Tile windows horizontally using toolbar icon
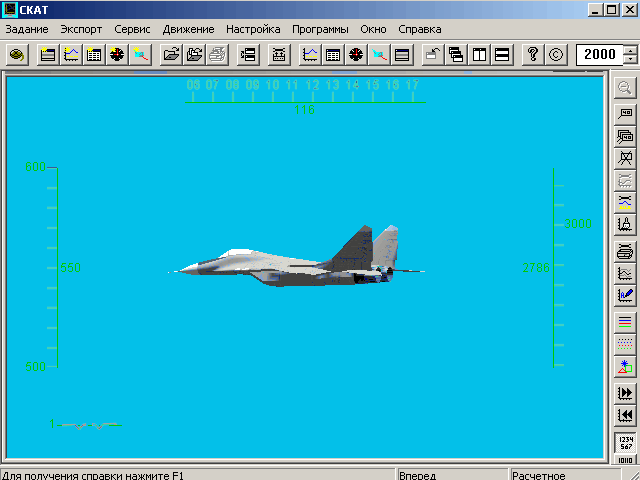 click(502, 54)
